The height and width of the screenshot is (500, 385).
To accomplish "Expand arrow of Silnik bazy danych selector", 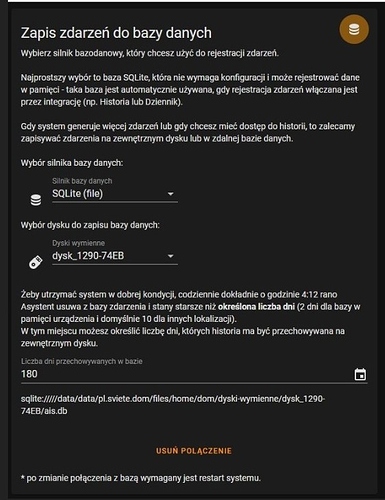I will pos(170,194).
